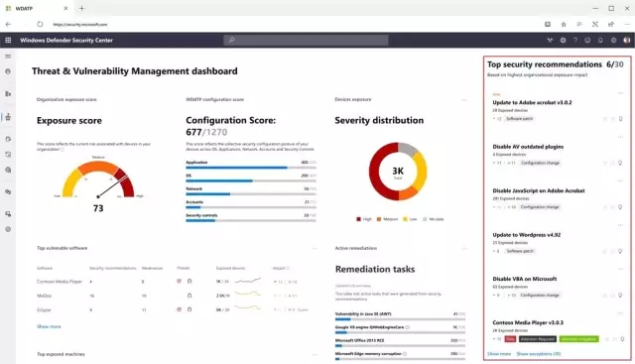635x364 pixels.
Task: Click Show more under Top vulnerable software
Action: coord(49,326)
